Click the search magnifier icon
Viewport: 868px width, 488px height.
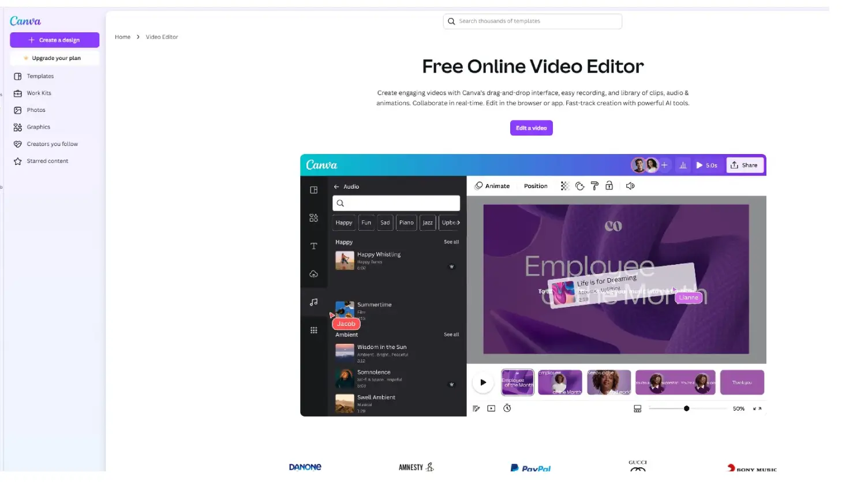click(451, 21)
